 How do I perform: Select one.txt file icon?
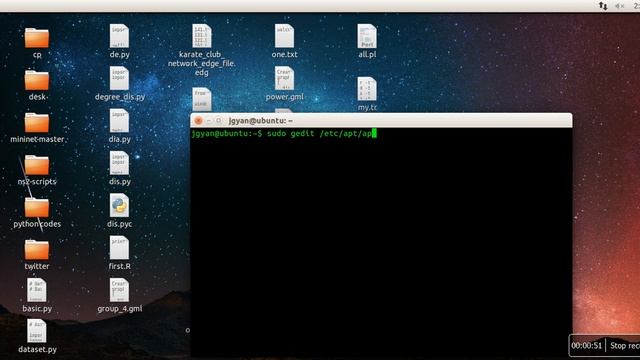coord(284,36)
